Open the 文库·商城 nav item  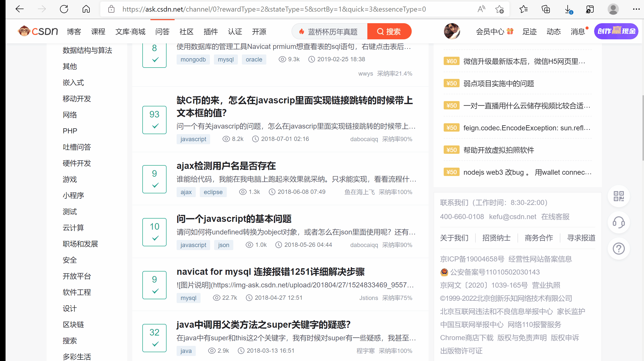coord(130,32)
